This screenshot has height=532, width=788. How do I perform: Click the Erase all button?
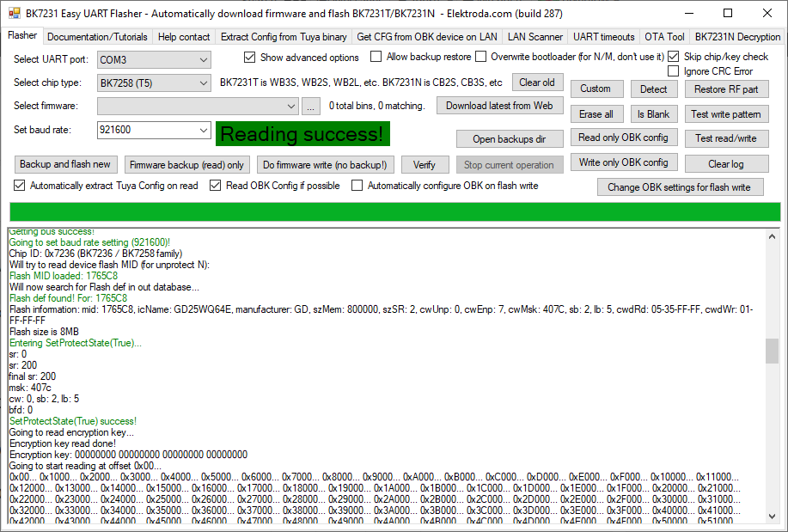point(596,114)
